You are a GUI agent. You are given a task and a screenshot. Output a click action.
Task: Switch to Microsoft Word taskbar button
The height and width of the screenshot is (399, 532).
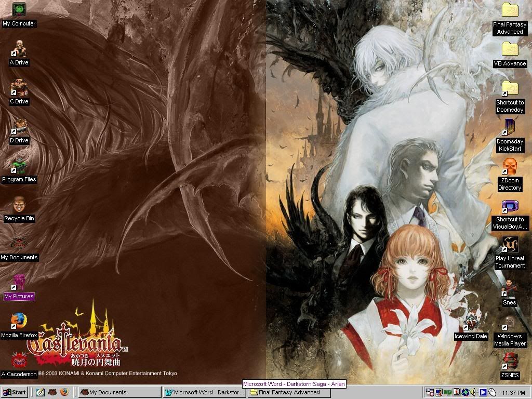[x=204, y=393]
